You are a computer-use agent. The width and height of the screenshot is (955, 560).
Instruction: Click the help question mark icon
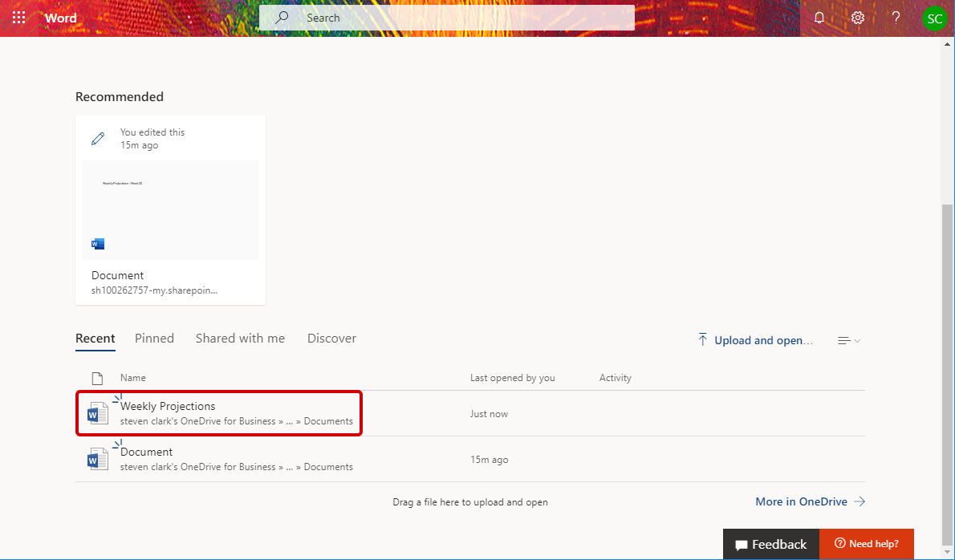(x=896, y=18)
